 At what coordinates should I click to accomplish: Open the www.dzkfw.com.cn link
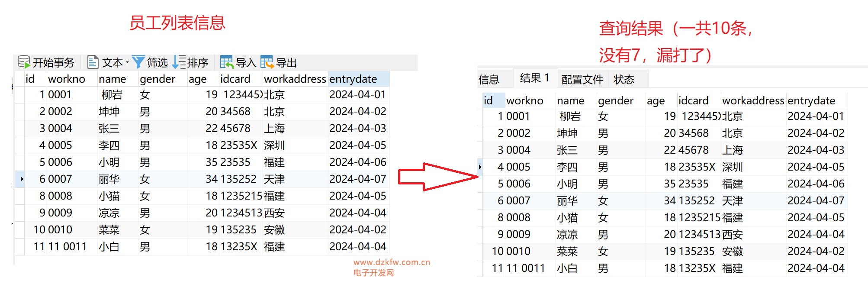pyautogui.click(x=392, y=262)
